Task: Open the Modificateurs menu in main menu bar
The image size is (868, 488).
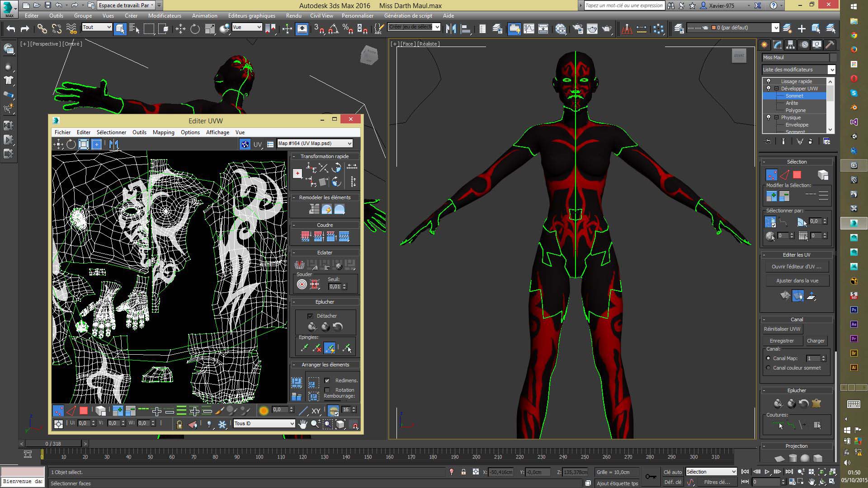Action: pos(165,16)
